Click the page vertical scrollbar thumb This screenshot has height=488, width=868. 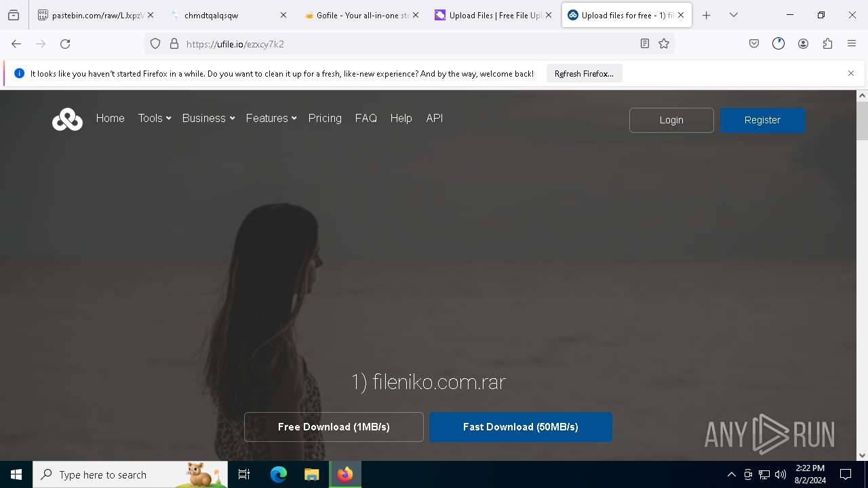point(862,121)
